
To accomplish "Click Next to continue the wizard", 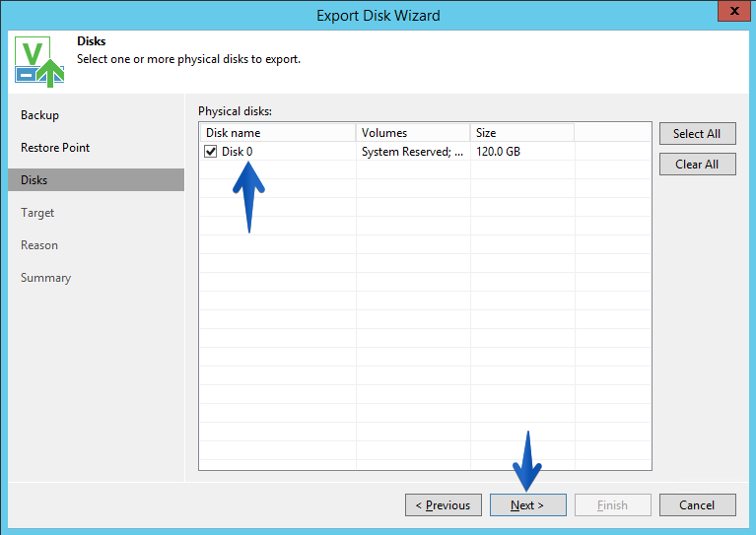I will (x=528, y=505).
